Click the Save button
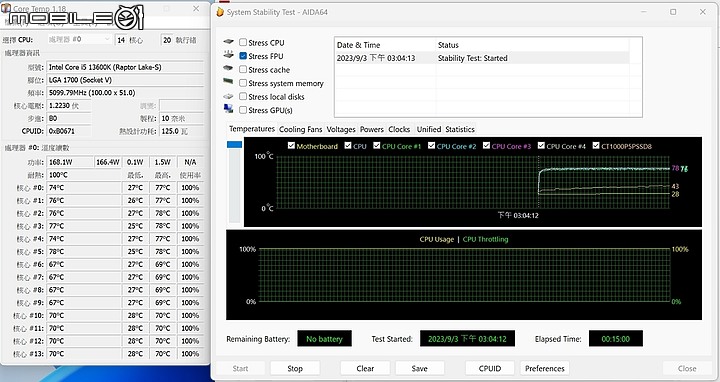 (420, 368)
